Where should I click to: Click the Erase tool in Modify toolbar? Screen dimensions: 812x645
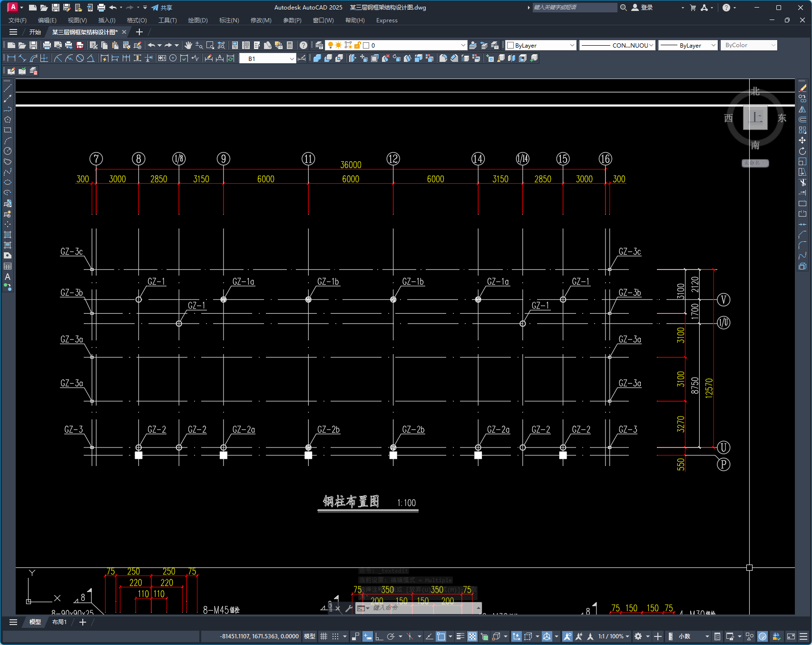point(802,88)
